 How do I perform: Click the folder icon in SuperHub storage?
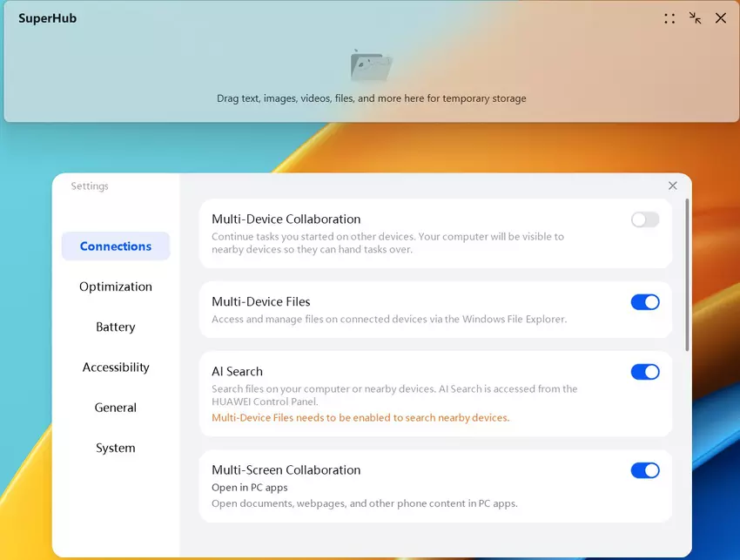click(371, 66)
